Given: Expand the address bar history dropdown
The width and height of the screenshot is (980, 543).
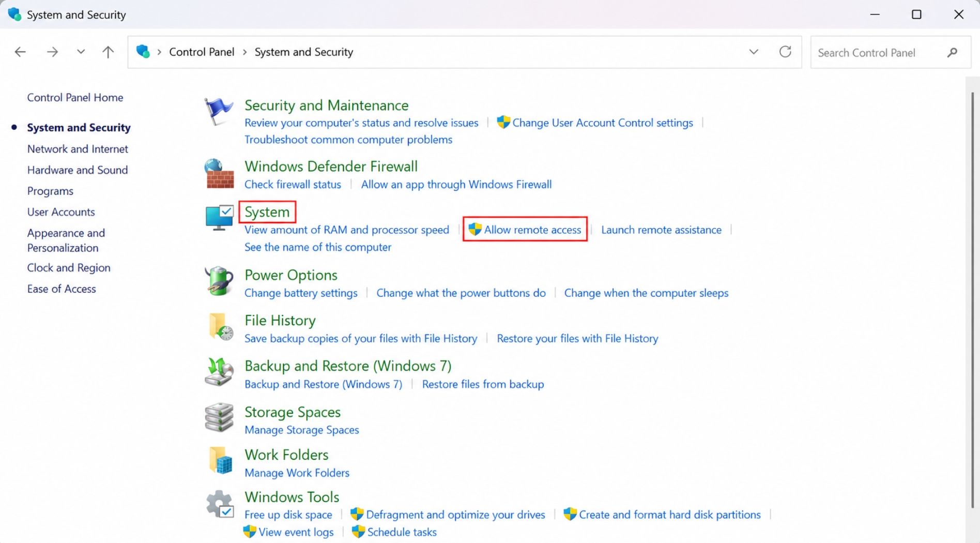Looking at the screenshot, I should point(754,52).
